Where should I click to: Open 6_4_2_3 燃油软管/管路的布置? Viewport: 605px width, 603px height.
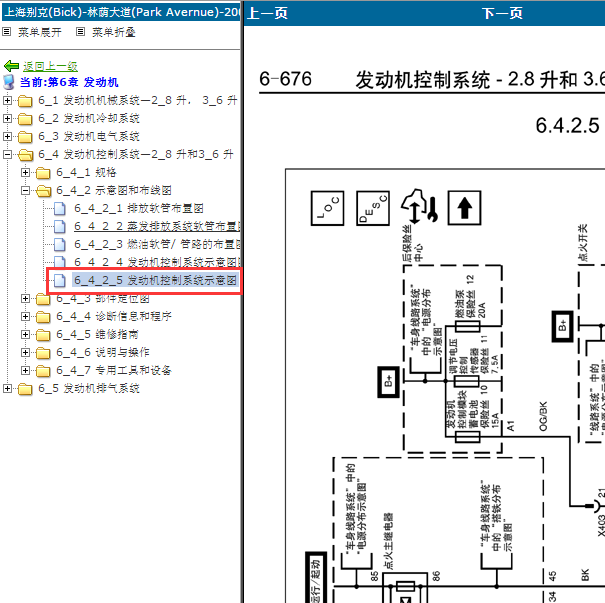157,244
